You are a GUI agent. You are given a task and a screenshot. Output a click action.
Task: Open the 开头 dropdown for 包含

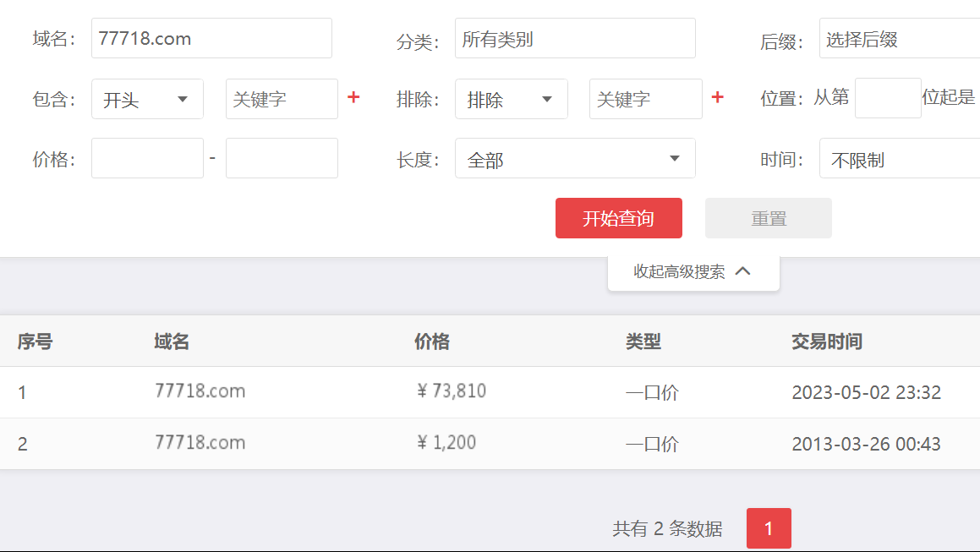(x=147, y=99)
